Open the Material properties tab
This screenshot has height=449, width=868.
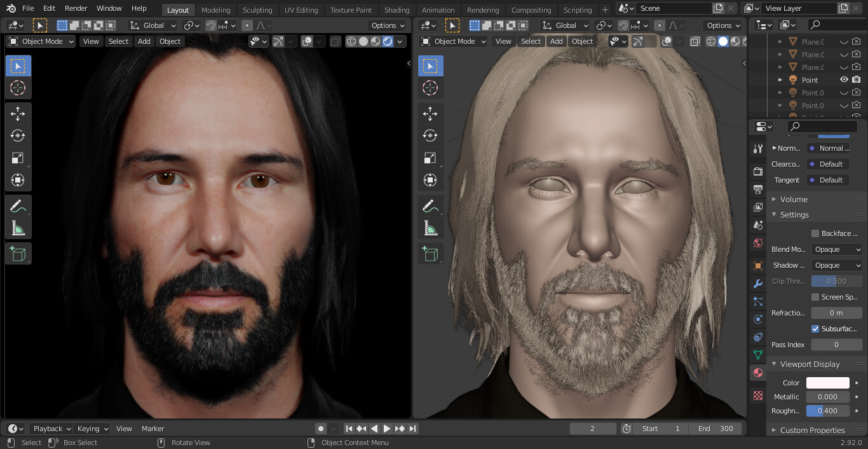[x=757, y=373]
